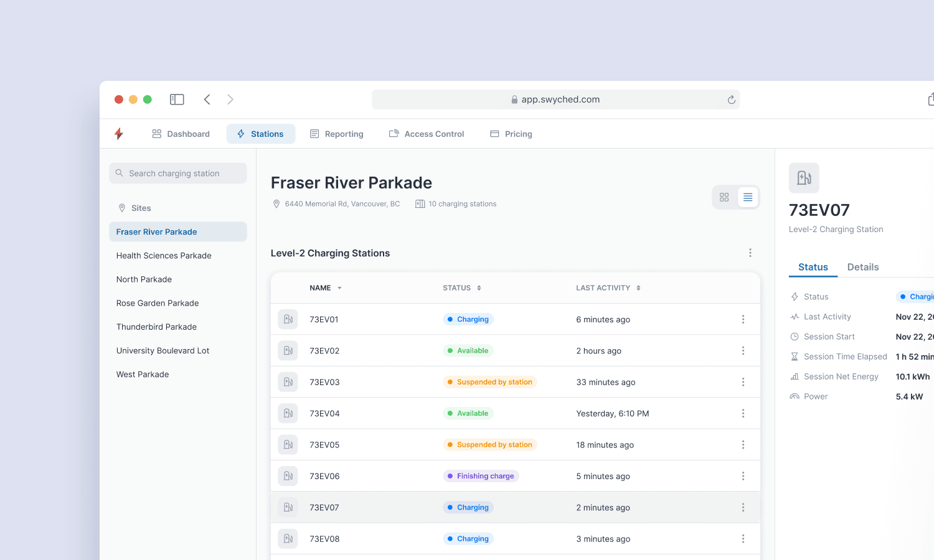This screenshot has width=934, height=560.
Task: Switch to the Details tab in detail panel
Action: tap(863, 268)
